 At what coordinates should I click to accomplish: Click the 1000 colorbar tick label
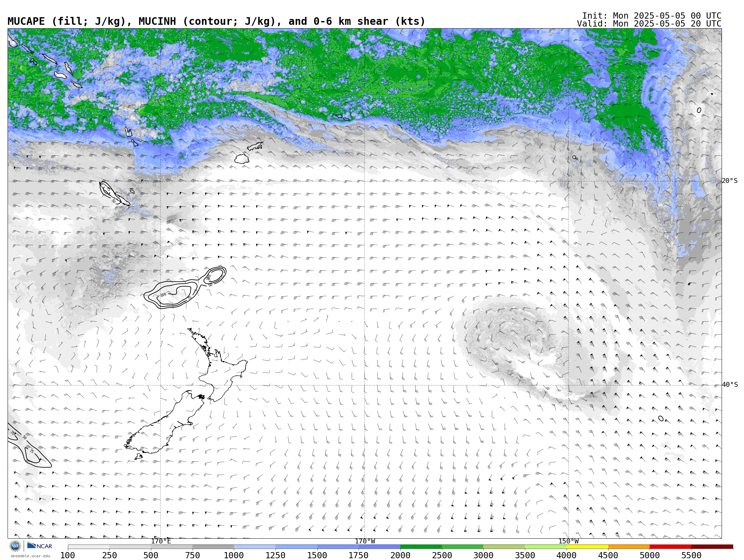[x=234, y=556]
